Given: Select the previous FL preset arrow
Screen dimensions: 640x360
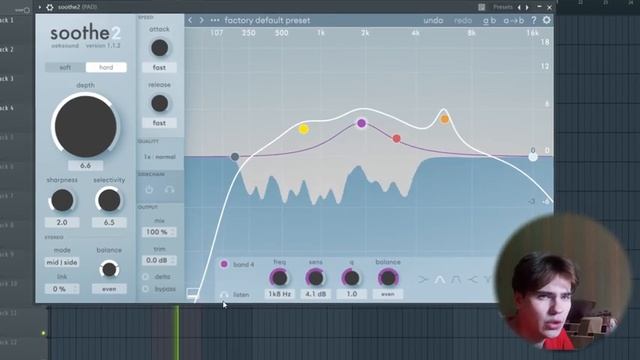Looking at the screenshot, I should [x=519, y=7].
